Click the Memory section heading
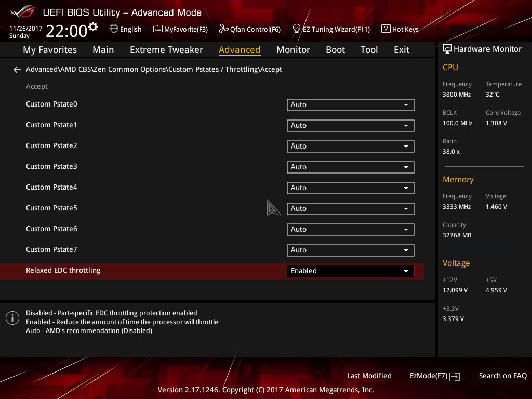The width and height of the screenshot is (532, 399). [458, 179]
